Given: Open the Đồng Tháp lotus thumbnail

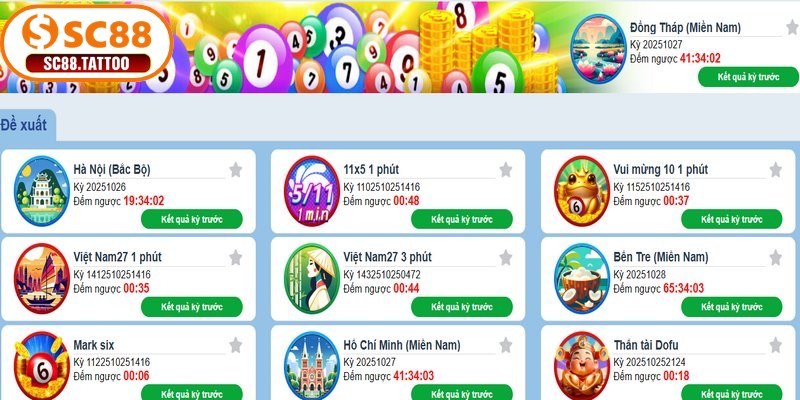Looking at the screenshot, I should (598, 48).
